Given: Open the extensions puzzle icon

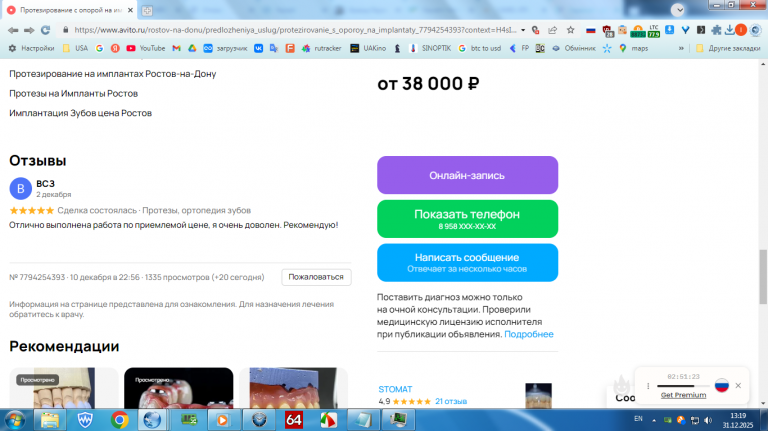Looking at the screenshot, I should click(717, 30).
